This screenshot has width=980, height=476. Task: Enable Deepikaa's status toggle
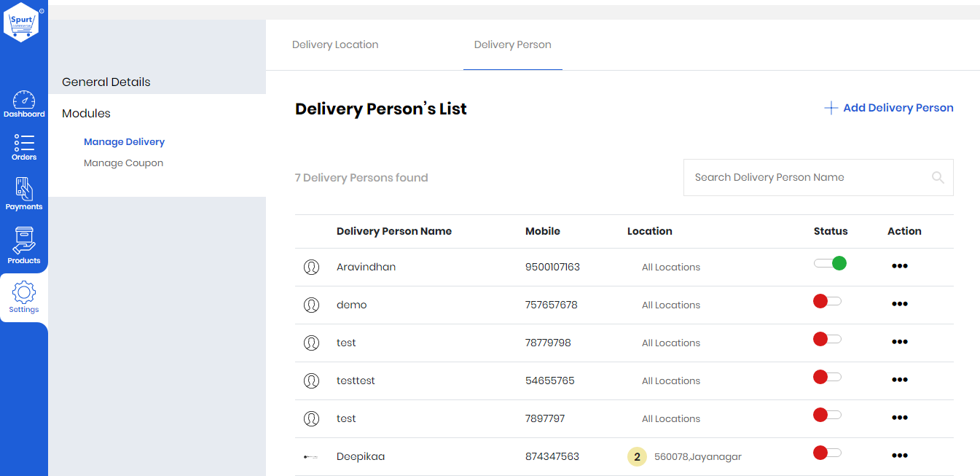(828, 453)
